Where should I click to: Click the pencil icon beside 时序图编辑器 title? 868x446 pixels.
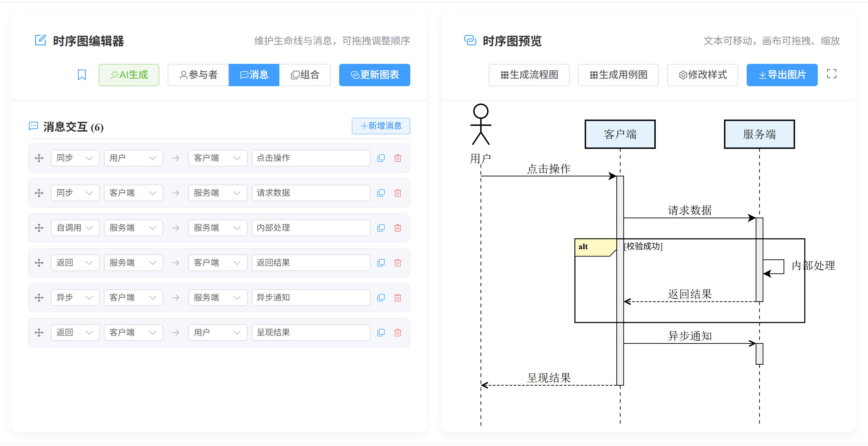point(41,40)
